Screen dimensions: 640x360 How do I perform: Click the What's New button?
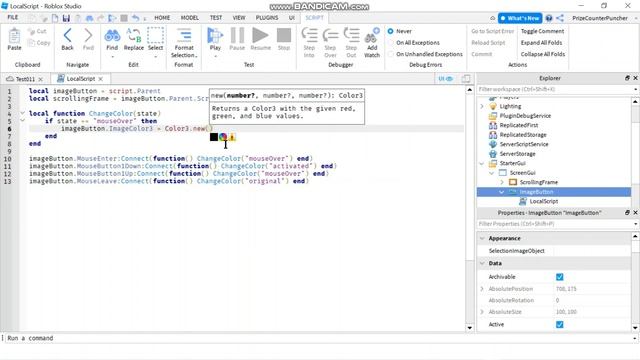(520, 18)
